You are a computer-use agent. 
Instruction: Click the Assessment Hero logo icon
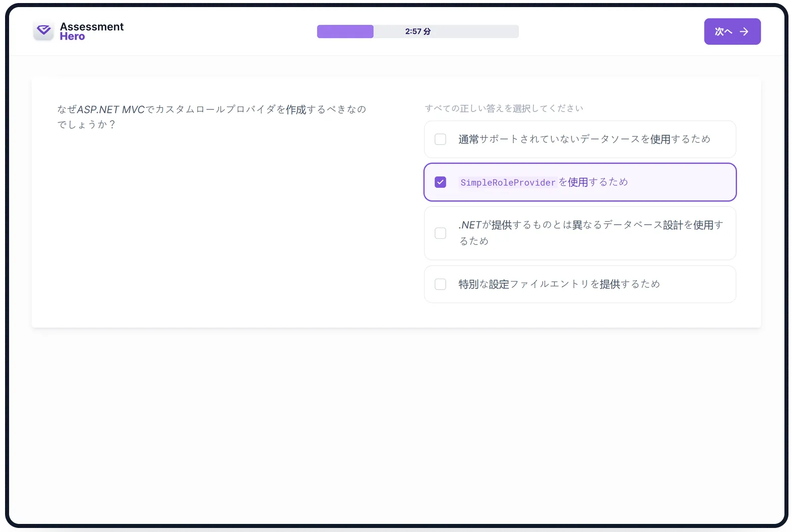pos(43,31)
